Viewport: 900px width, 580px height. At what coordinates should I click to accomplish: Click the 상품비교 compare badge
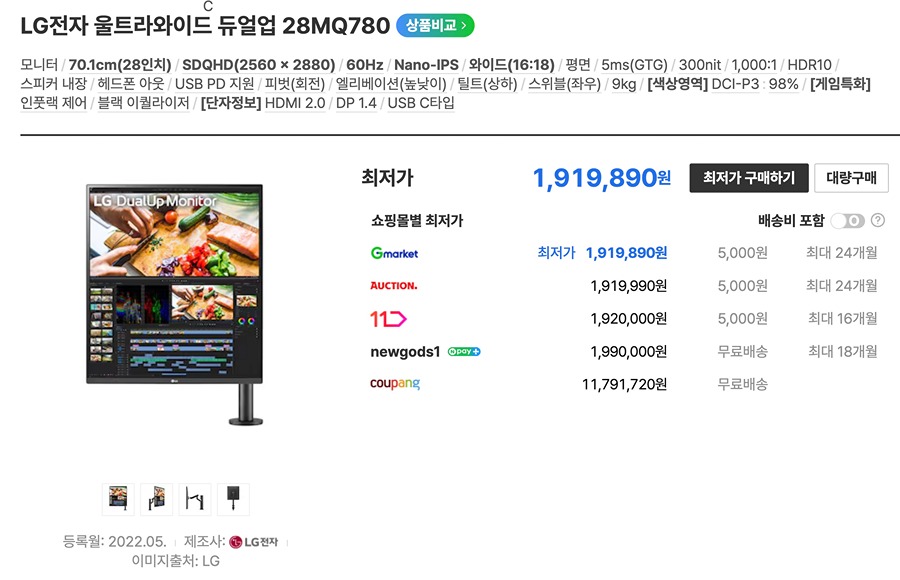pos(435,25)
